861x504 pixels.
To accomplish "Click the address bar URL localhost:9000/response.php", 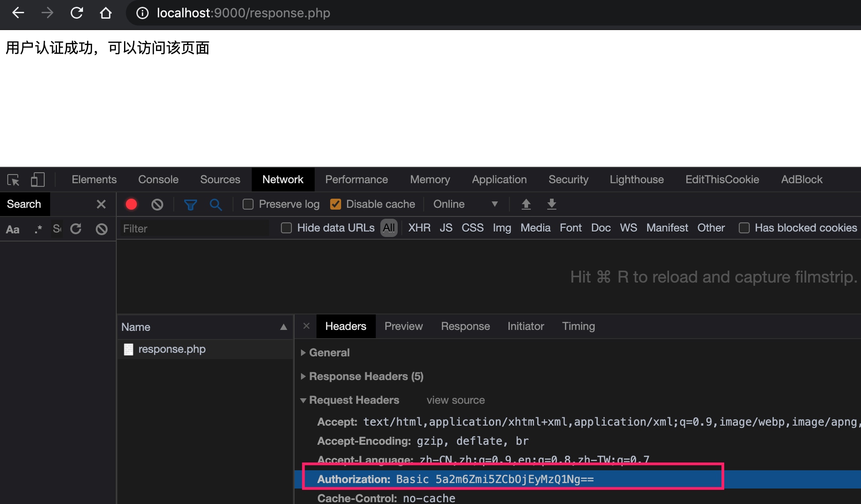I will click(244, 13).
